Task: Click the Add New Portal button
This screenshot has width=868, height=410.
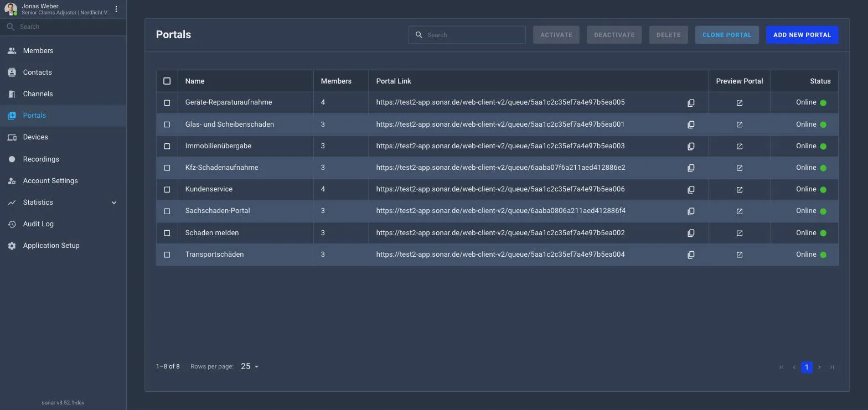Action: point(802,35)
